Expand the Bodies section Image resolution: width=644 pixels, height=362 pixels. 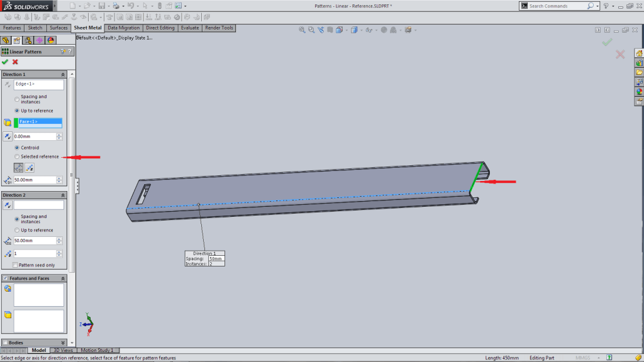point(63,343)
